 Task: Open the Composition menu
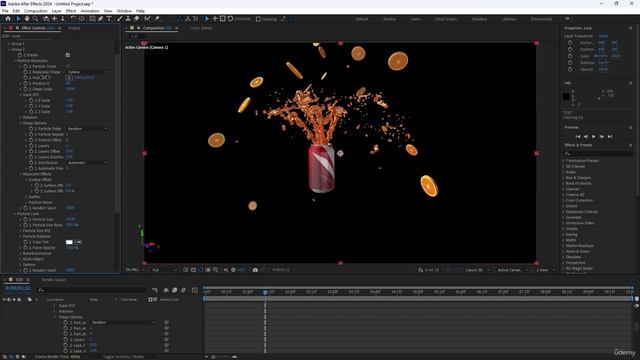point(36,11)
